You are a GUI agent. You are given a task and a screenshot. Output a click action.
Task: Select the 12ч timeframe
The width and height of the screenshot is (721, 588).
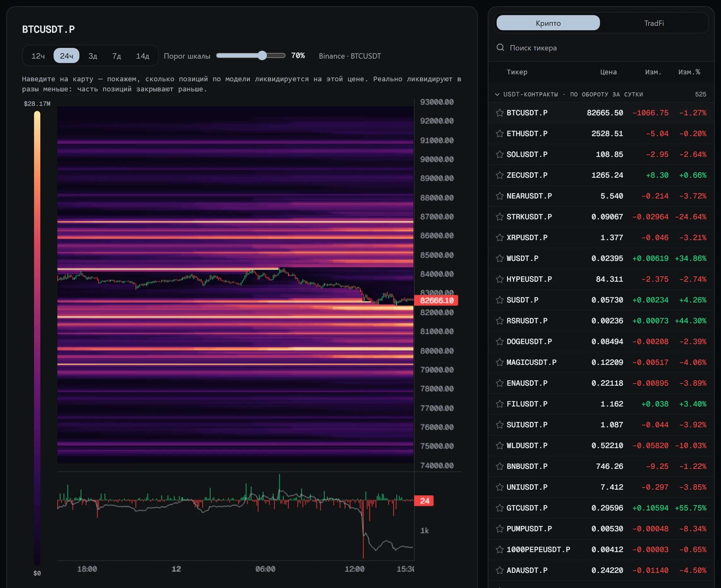38,56
